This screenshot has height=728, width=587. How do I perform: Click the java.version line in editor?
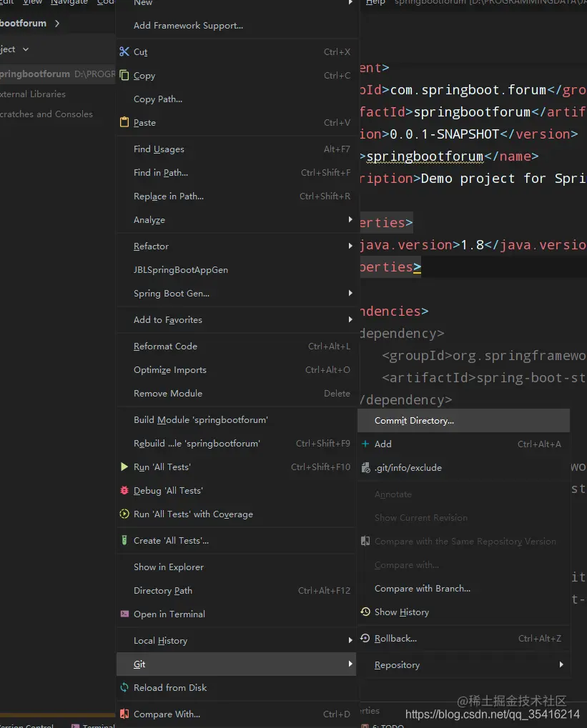[x=473, y=244]
